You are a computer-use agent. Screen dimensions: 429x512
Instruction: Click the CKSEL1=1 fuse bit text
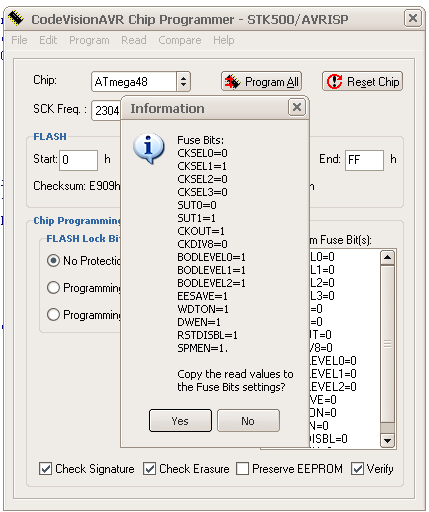point(202,166)
